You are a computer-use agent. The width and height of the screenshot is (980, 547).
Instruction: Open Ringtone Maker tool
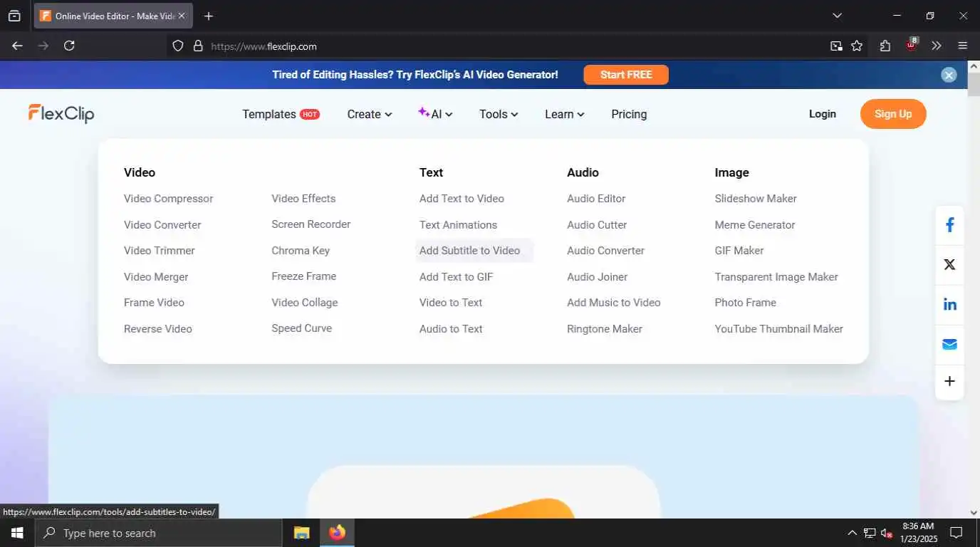point(605,329)
